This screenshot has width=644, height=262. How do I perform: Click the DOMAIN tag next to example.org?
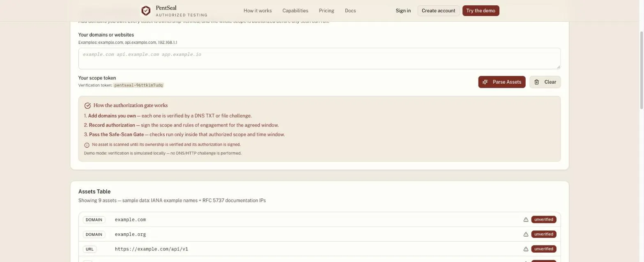pyautogui.click(x=94, y=235)
